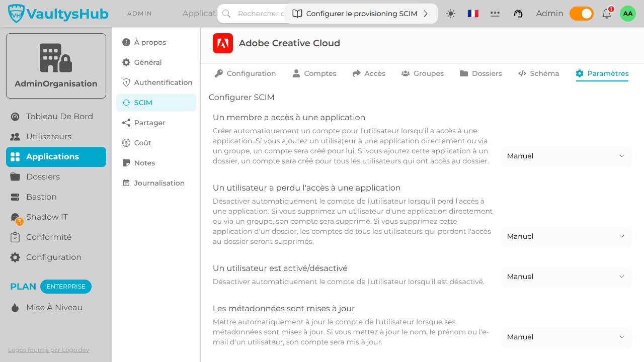644x362 pixels.
Task: Click the PLAN label in sidebar
Action: [23, 287]
